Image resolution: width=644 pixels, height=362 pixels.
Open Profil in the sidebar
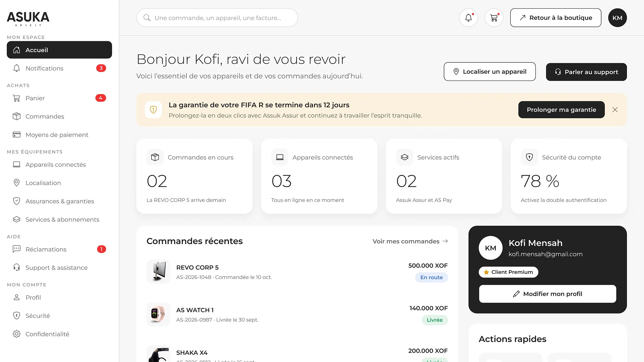tap(59, 298)
